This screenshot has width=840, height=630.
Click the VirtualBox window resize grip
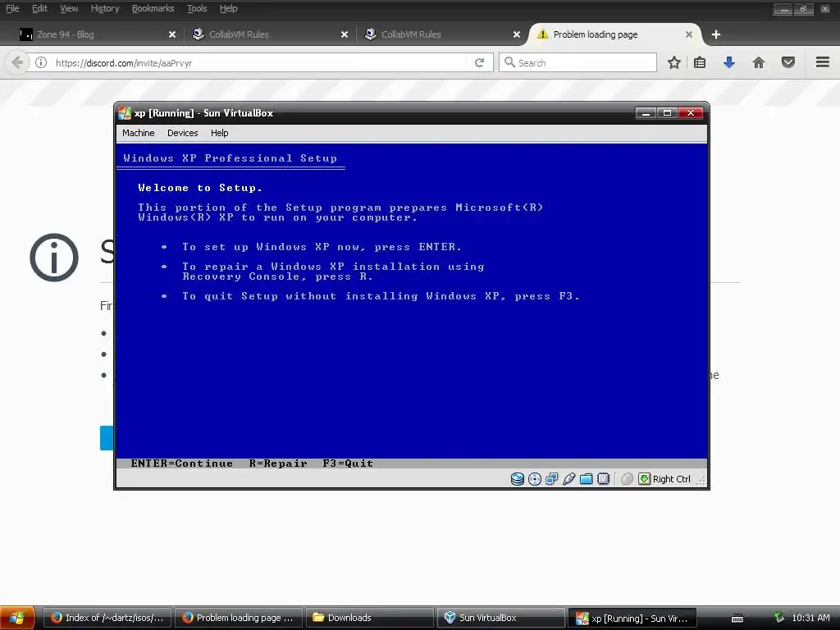[x=701, y=481]
